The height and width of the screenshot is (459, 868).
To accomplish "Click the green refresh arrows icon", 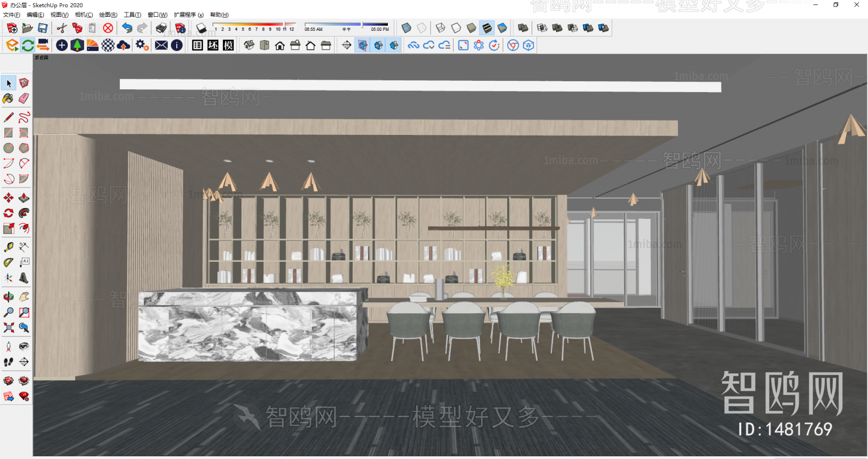I will pos(28,46).
